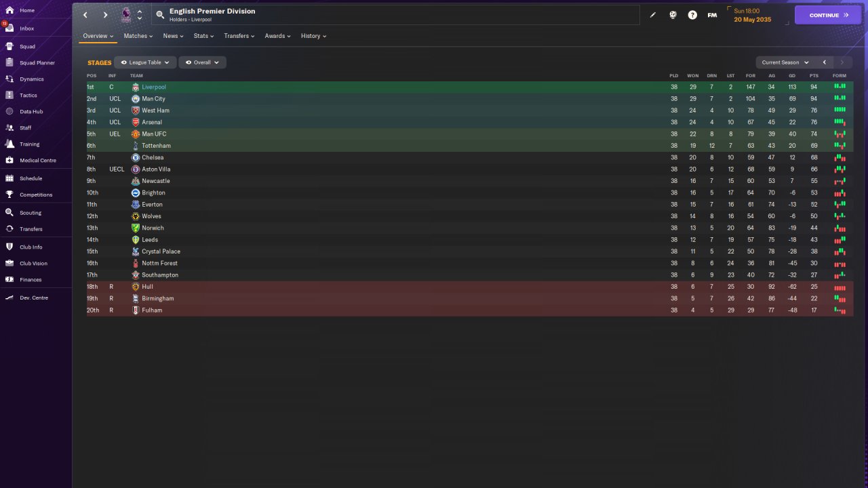Expand the Overall filter dropdown
The height and width of the screenshot is (488, 868).
click(x=202, y=62)
